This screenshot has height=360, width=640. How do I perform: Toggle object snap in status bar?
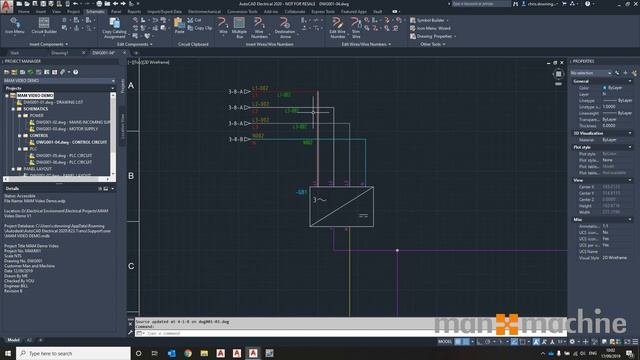click(522, 342)
